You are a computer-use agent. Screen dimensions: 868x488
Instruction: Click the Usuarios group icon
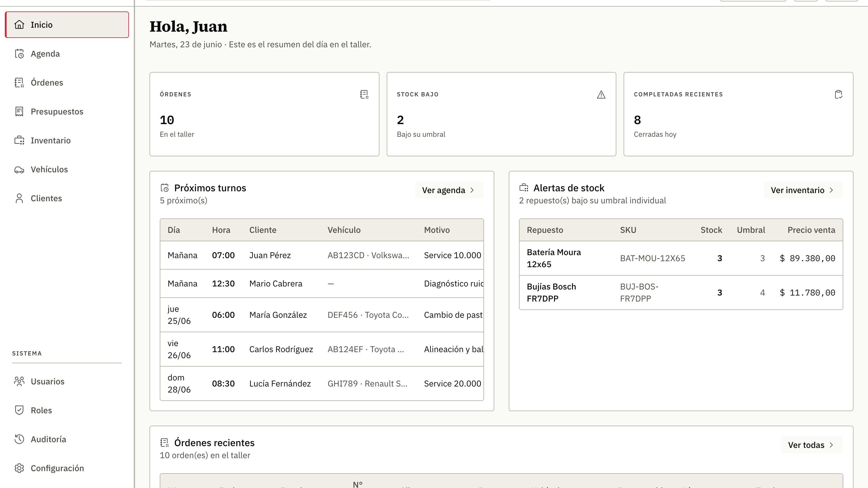[19, 381]
